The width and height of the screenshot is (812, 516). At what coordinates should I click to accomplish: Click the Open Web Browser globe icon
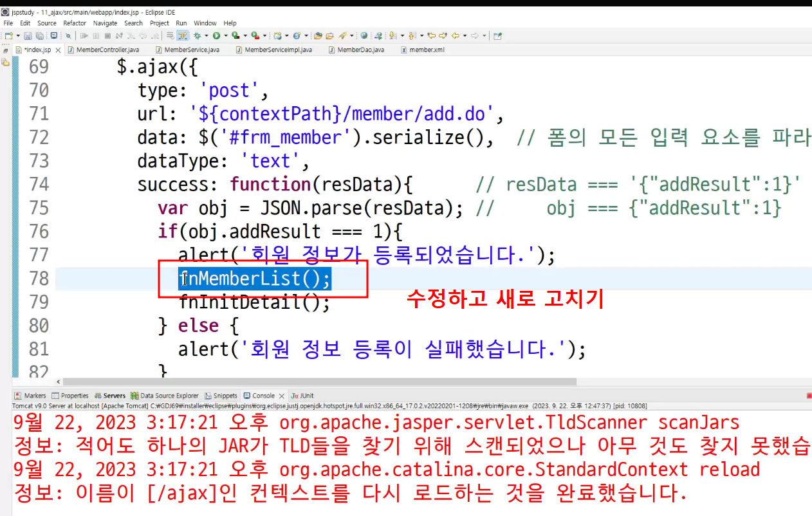click(x=364, y=35)
